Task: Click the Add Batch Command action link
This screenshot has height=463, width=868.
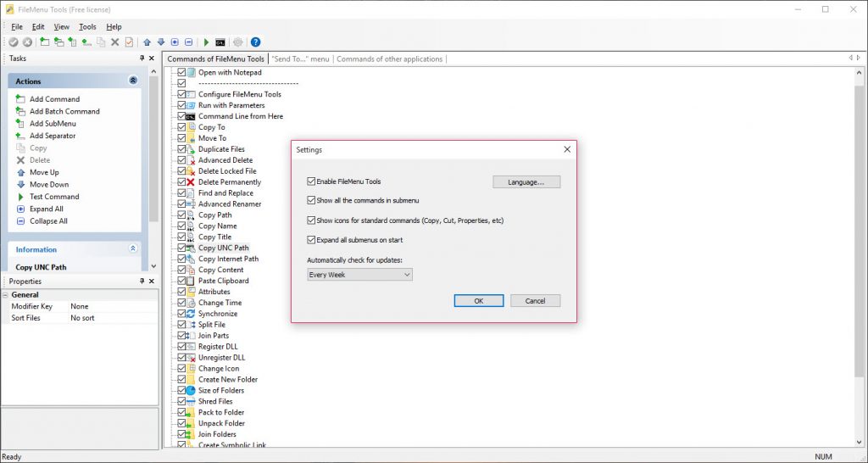Action: click(x=64, y=111)
